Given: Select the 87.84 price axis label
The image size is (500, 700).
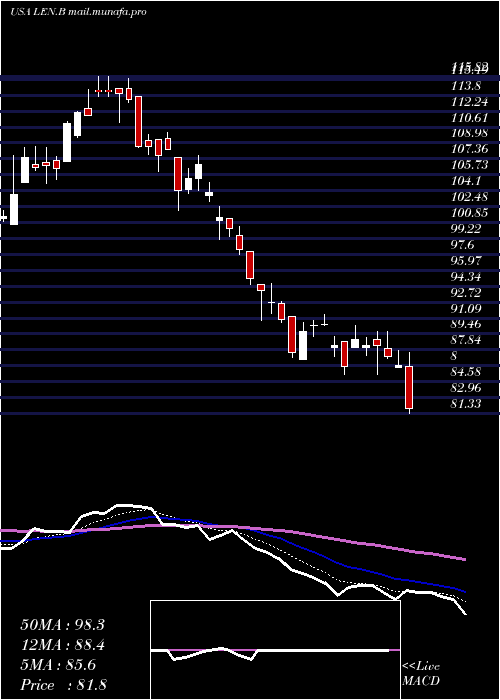Looking at the screenshot, I should click(466, 340).
